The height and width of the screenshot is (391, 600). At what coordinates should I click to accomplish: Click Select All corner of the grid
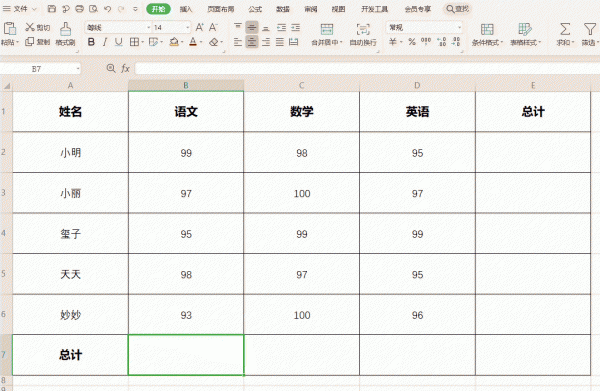pos(7,86)
